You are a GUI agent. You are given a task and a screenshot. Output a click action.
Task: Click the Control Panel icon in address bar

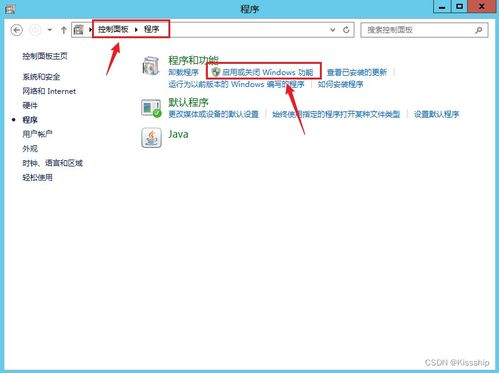(x=79, y=30)
